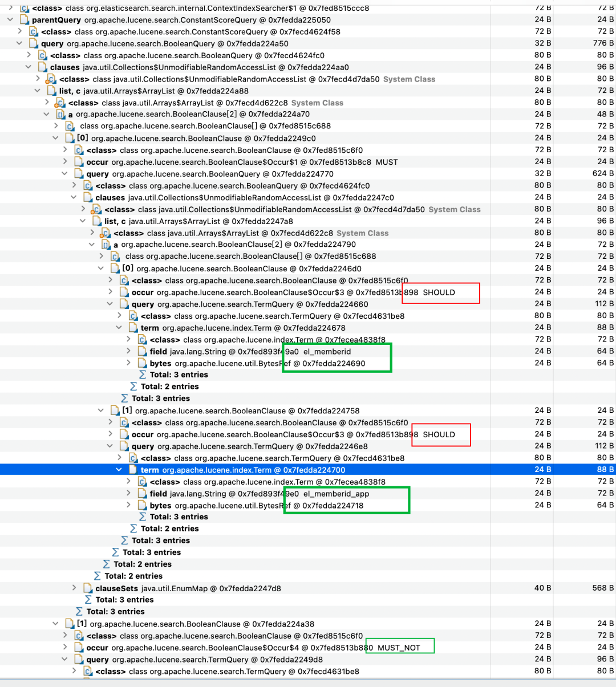Click the icon of bytes BytesRef @ 0x7fedda224690
Image resolution: width=616 pixels, height=687 pixels.
point(143,363)
